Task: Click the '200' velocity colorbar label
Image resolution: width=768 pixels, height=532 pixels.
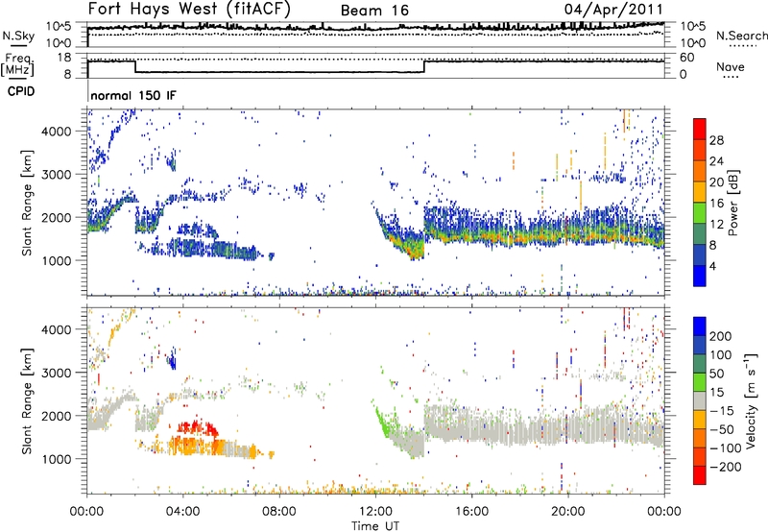Action: pyautogui.click(x=721, y=336)
